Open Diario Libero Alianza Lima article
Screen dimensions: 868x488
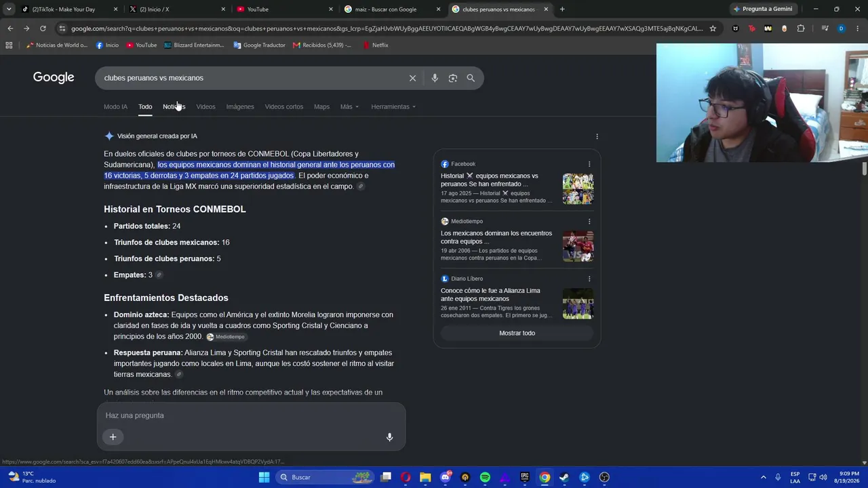coord(490,295)
